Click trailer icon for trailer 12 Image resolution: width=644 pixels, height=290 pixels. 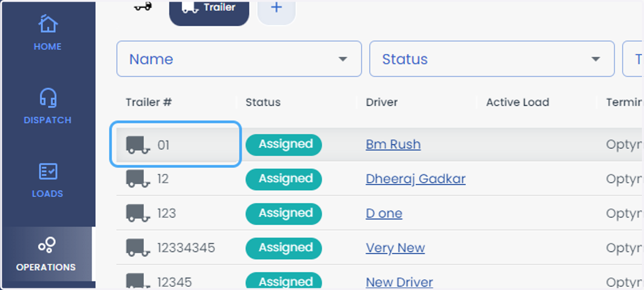pos(138,179)
